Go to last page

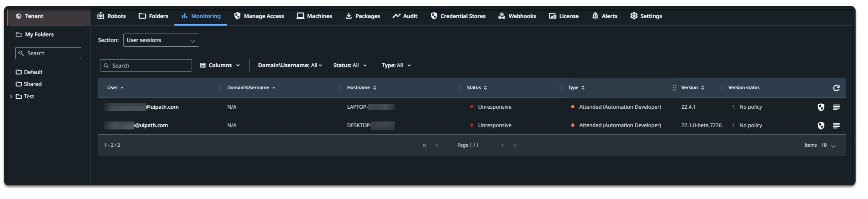pos(515,145)
